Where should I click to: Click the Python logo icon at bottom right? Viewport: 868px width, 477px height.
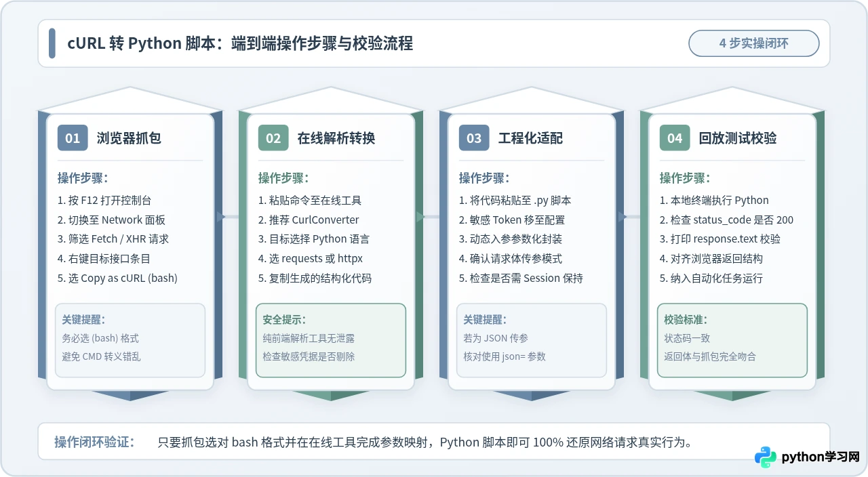point(766,457)
